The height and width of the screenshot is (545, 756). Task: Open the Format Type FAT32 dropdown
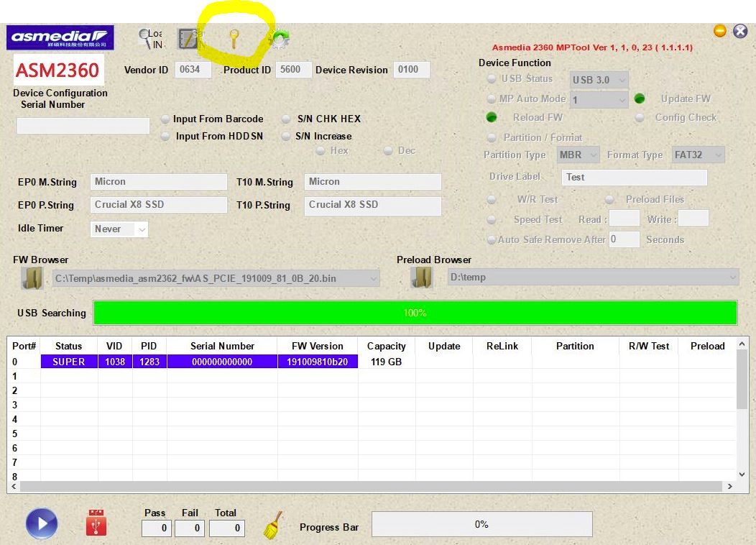click(x=698, y=155)
